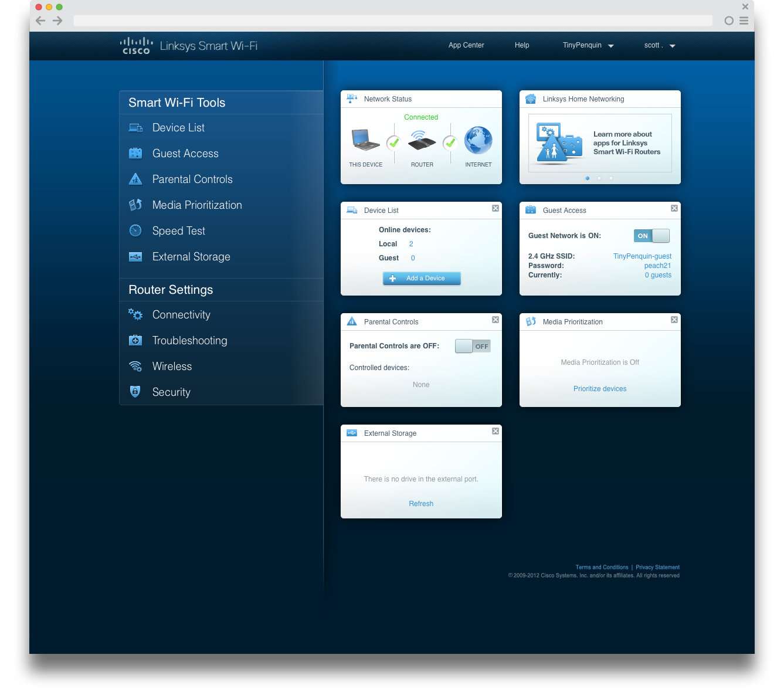Open the browser hamburger menu
Image resolution: width=784 pixels, height=692 pixels.
coord(744,21)
